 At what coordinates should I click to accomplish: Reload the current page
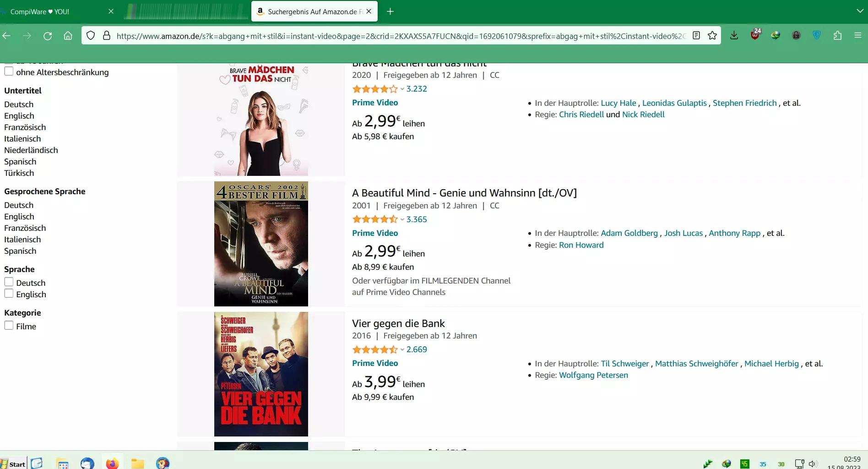[x=48, y=36]
